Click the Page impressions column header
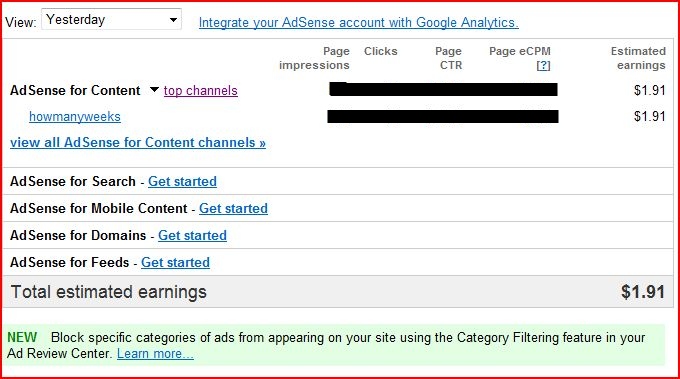680x379 pixels. 314,58
